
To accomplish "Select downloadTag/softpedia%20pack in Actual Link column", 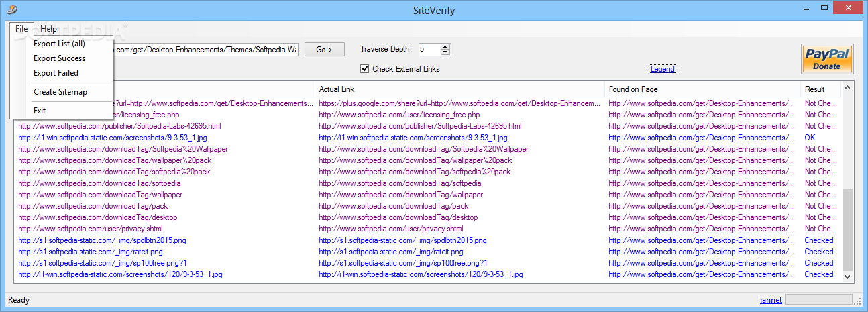I will tap(415, 172).
